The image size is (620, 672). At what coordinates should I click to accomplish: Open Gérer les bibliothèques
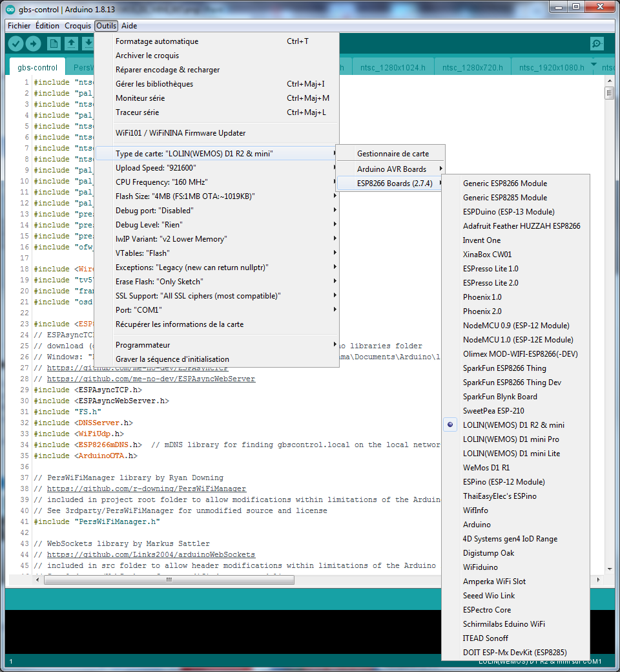pyautogui.click(x=217, y=83)
